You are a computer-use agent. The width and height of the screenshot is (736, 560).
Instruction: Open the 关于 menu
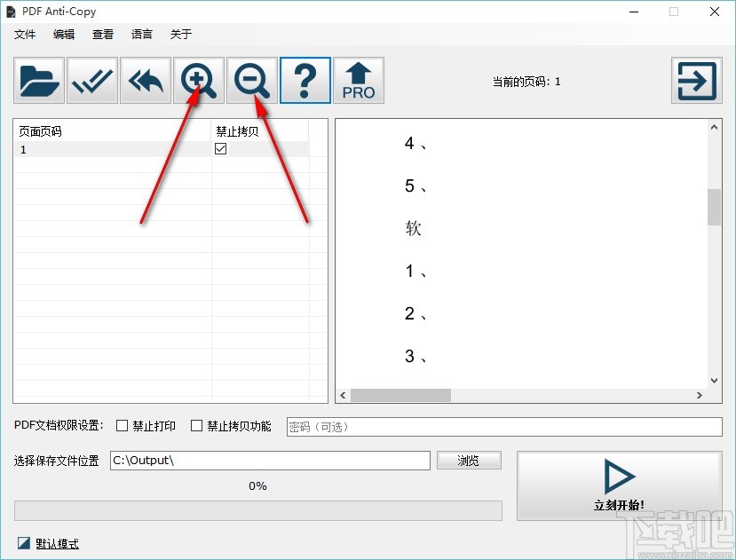pos(180,35)
